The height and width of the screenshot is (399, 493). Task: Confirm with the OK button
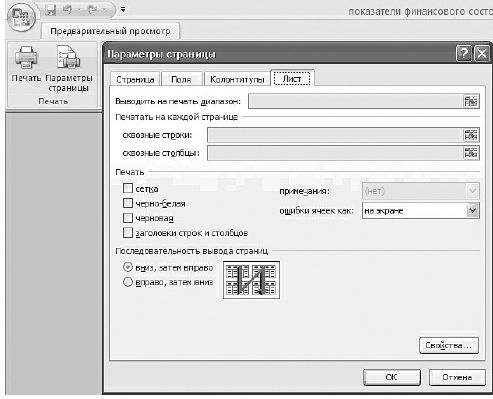(392, 377)
